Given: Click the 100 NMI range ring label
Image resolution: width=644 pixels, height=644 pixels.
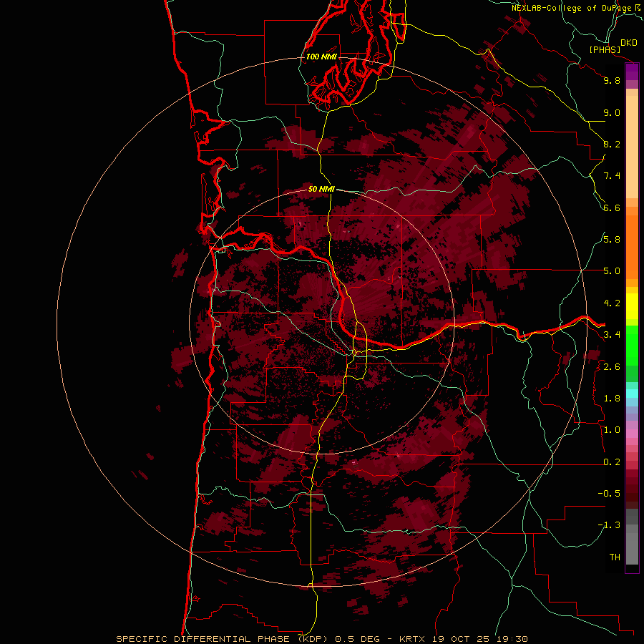Looking at the screenshot, I should [321, 57].
